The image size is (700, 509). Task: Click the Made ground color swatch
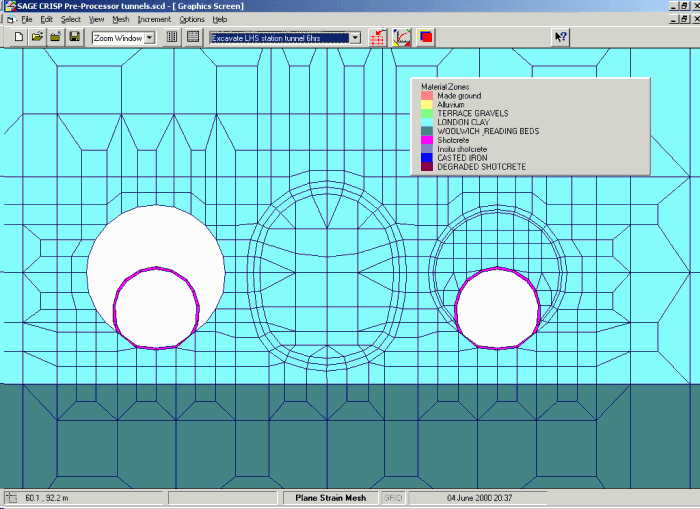[427, 96]
